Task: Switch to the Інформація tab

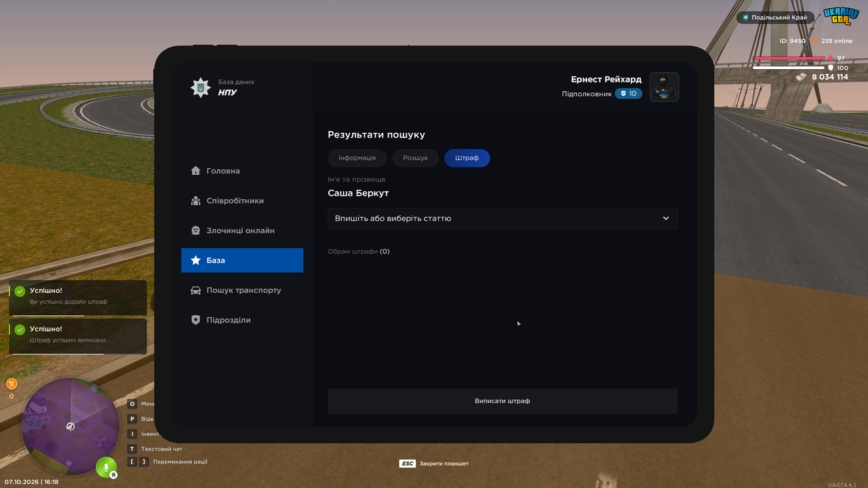Action: coord(357,158)
